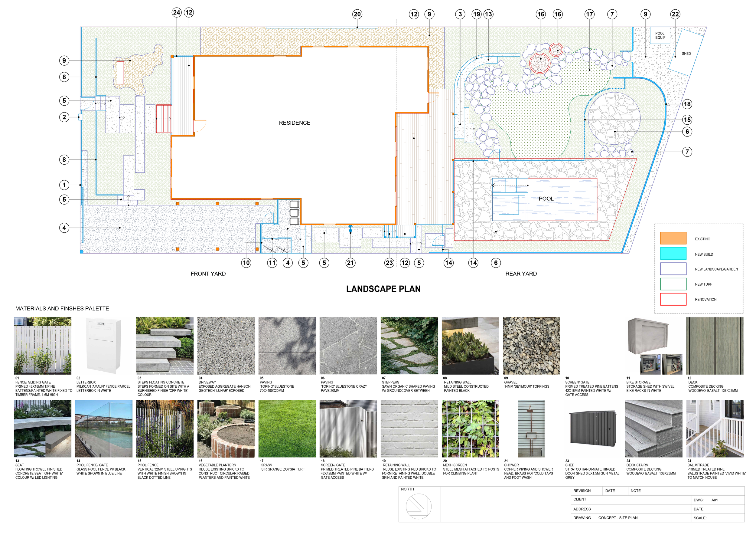Screen dimensions: 756x535
Task: Click the EXISTING orange legend swatch
Action: point(673,239)
